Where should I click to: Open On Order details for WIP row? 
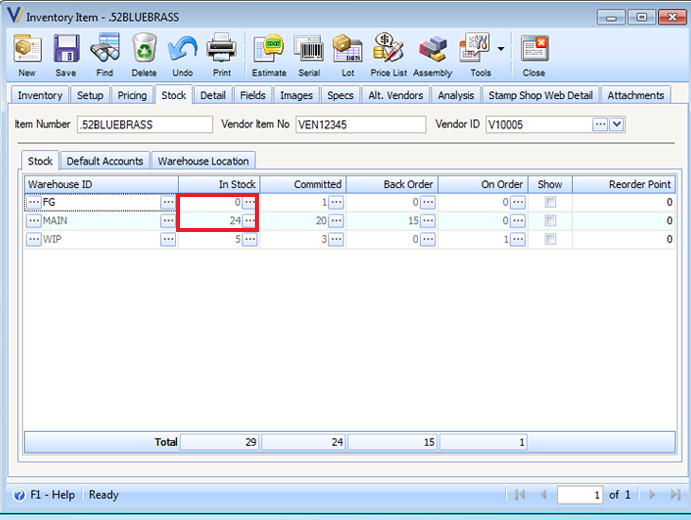518,239
